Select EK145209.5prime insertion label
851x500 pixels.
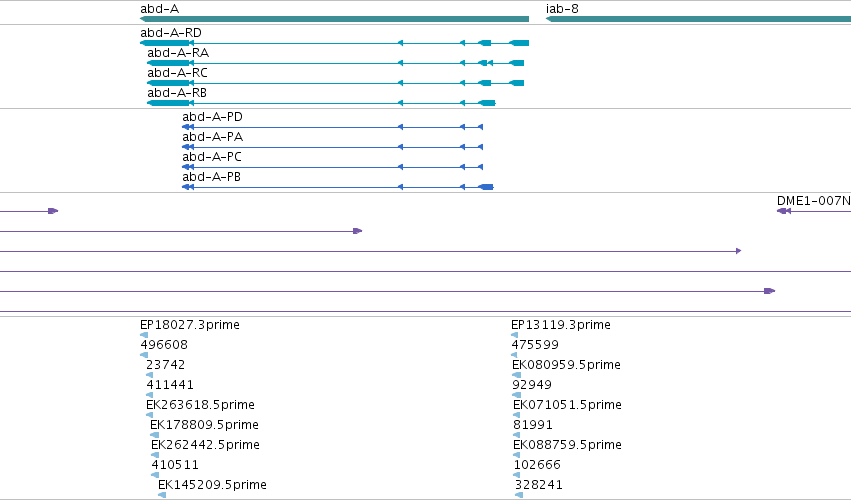pos(212,485)
